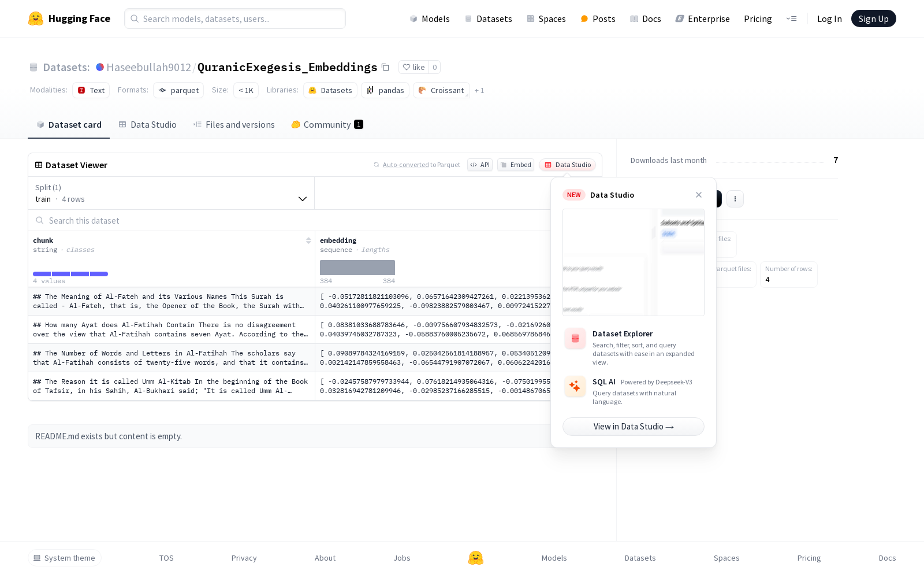Select the 'Meaning of Al-Fateh' chunk row
The image size is (924, 578).
point(171,301)
